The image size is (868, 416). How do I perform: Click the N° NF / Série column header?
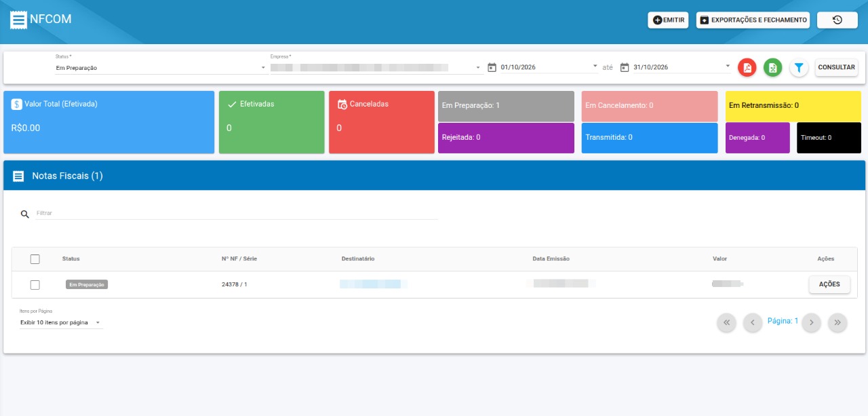[239, 259]
